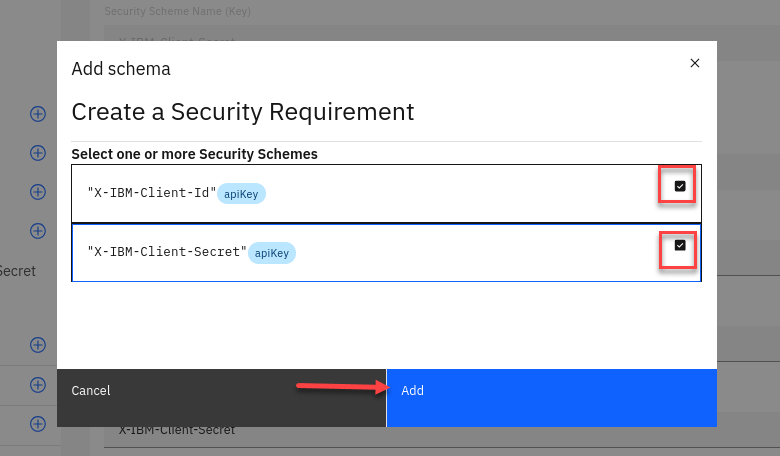Close the Add schema dialog

pos(695,63)
